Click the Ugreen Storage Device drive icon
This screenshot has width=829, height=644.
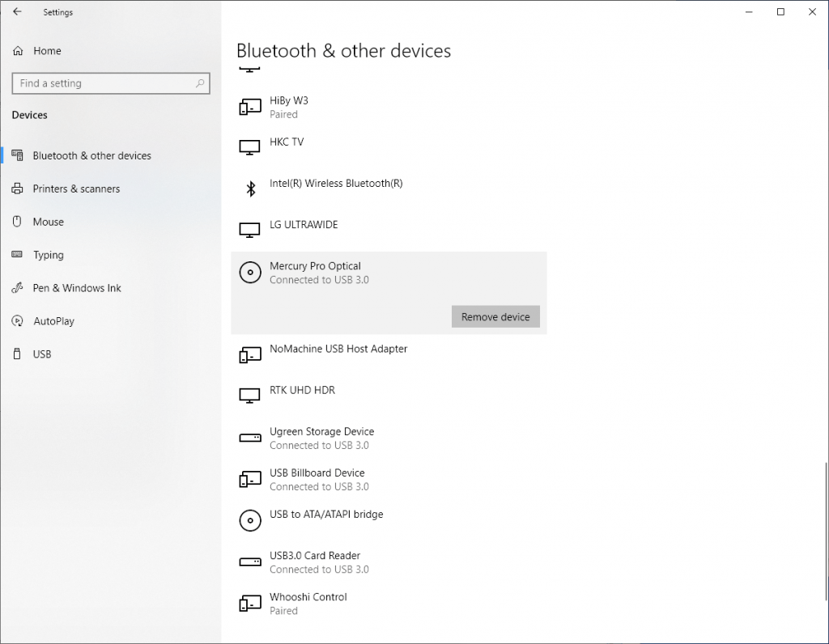250,438
